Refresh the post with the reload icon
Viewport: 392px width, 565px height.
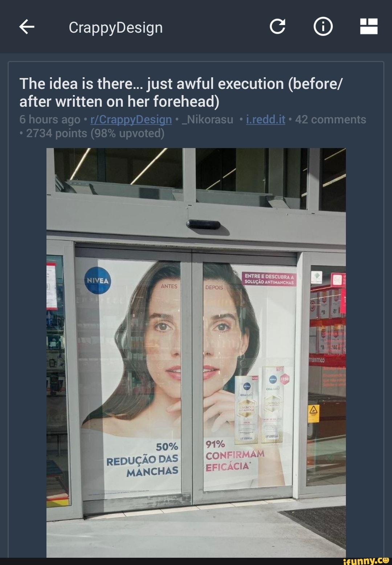(277, 27)
